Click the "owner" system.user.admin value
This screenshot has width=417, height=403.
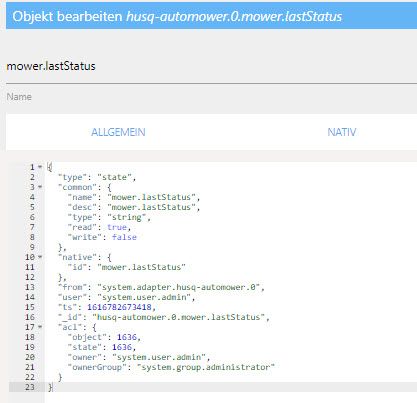point(159,357)
